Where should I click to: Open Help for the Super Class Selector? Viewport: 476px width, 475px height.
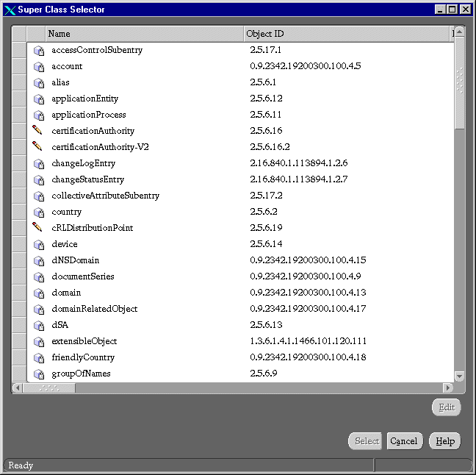[x=444, y=441]
